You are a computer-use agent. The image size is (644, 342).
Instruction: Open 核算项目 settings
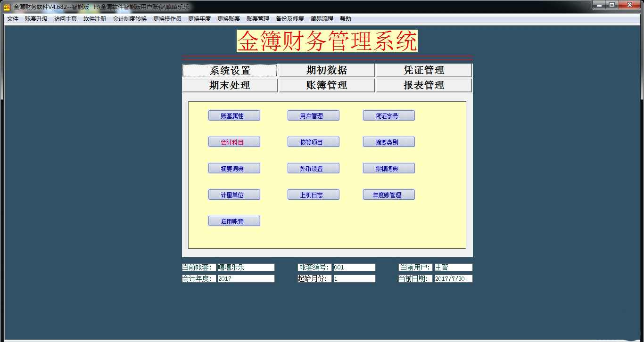(314, 142)
